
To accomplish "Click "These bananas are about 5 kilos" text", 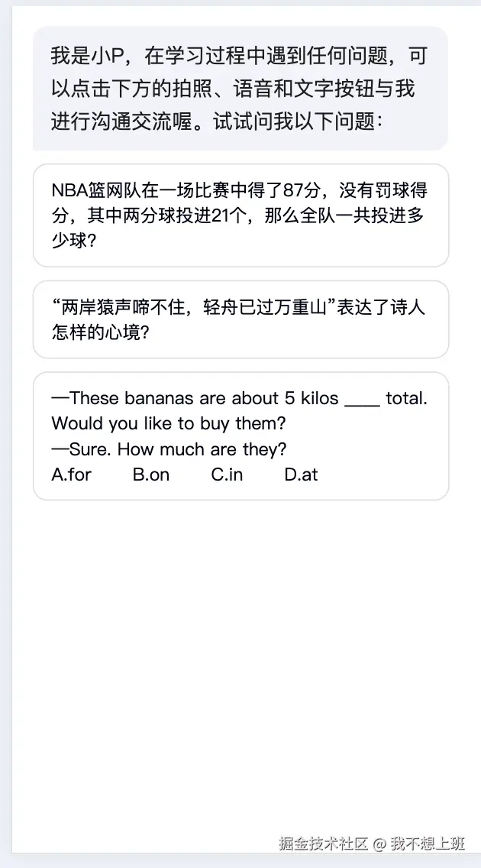I will [195, 398].
